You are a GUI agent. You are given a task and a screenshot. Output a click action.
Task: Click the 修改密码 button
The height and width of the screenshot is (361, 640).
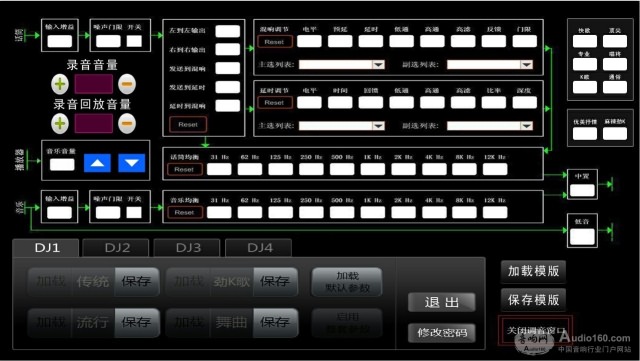442,333
